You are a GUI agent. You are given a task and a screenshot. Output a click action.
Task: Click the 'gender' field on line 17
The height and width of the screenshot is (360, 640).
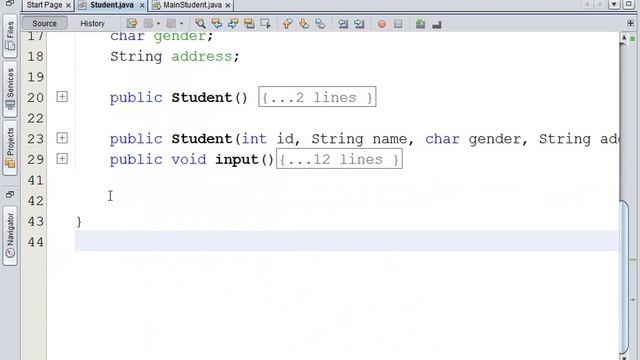click(x=180, y=37)
